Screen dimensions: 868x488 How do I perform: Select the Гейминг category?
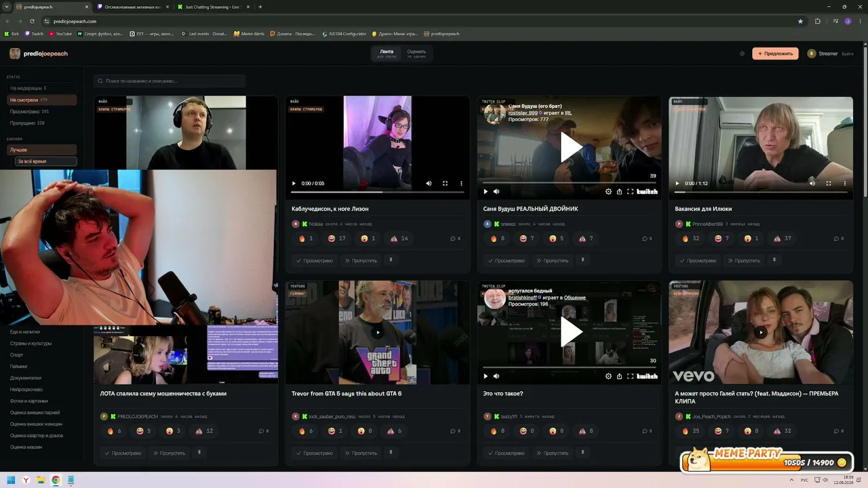point(19,366)
